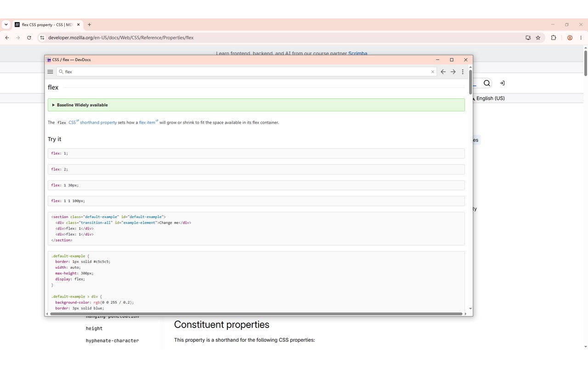Click the DevDocs scroll right arrow
Image resolution: width=588 pixels, height=368 pixels.
(466, 314)
